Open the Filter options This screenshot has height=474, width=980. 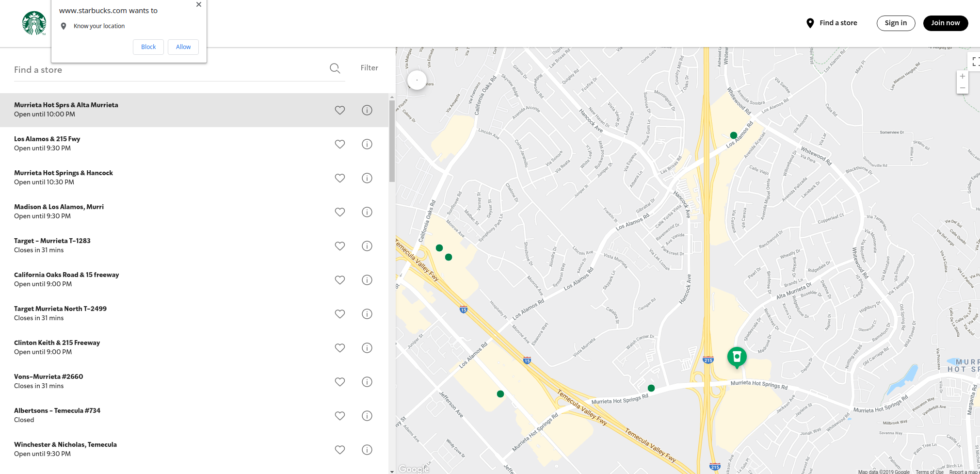369,67
